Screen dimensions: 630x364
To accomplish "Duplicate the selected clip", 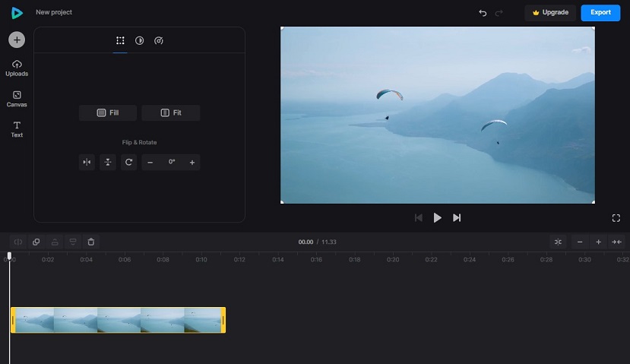I will tap(36, 242).
